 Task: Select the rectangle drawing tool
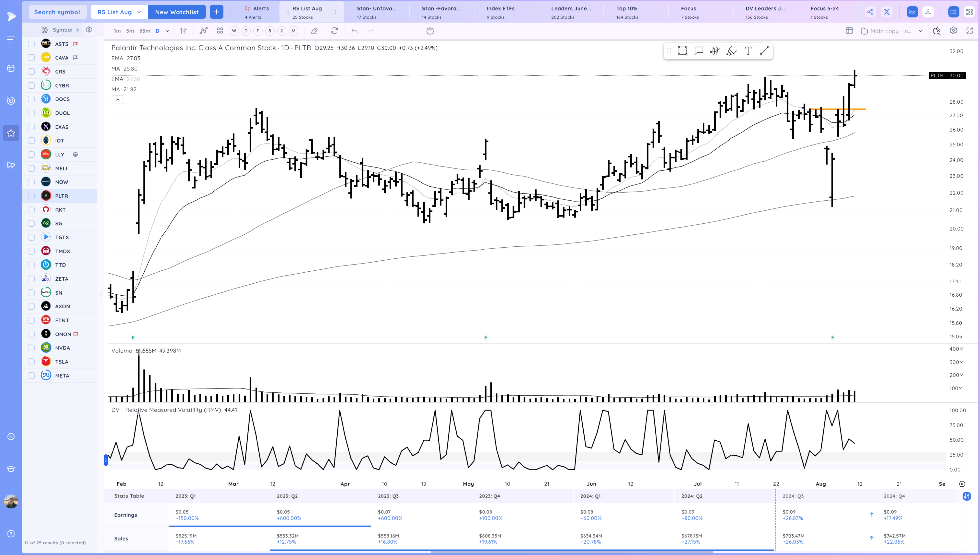pos(682,51)
